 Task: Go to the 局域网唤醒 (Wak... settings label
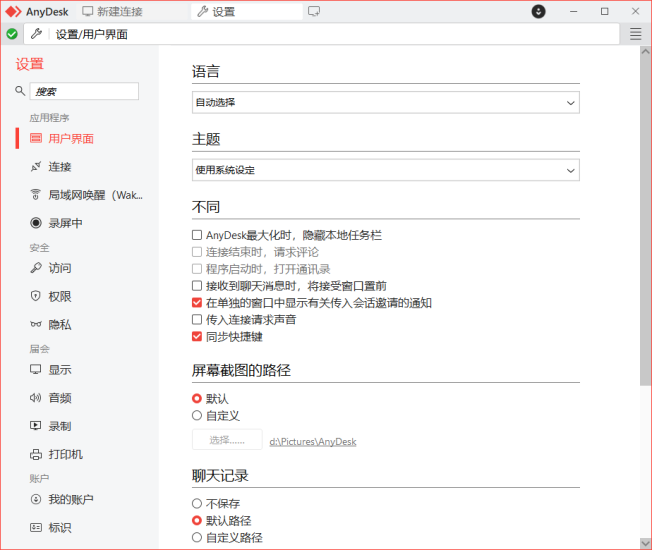pos(96,195)
